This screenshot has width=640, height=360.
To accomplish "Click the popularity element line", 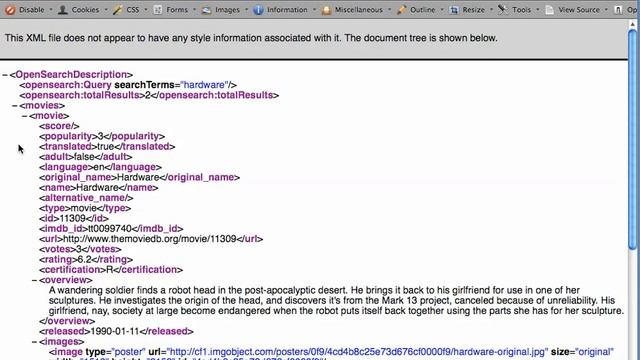I will (x=102, y=136).
